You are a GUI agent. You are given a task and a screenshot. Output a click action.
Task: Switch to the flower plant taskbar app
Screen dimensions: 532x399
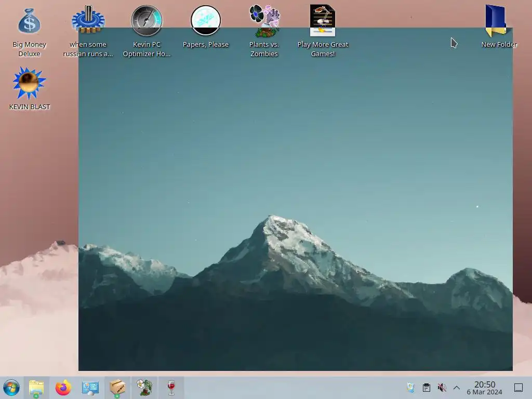tap(144, 388)
